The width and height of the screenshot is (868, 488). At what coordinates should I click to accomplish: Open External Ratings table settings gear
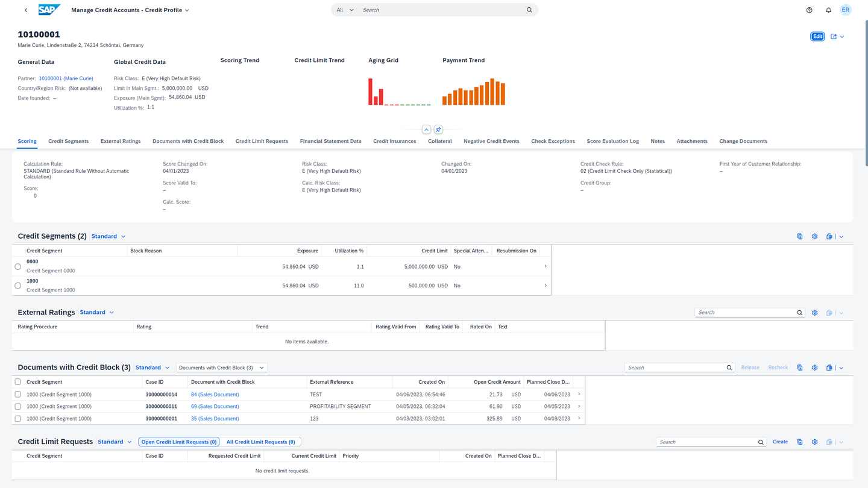814,313
